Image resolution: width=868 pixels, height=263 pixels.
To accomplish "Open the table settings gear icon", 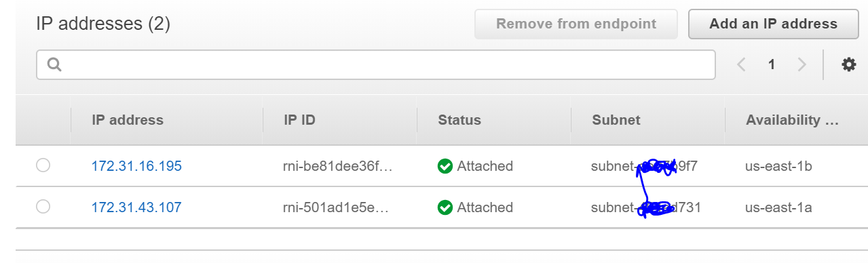I will click(x=848, y=64).
